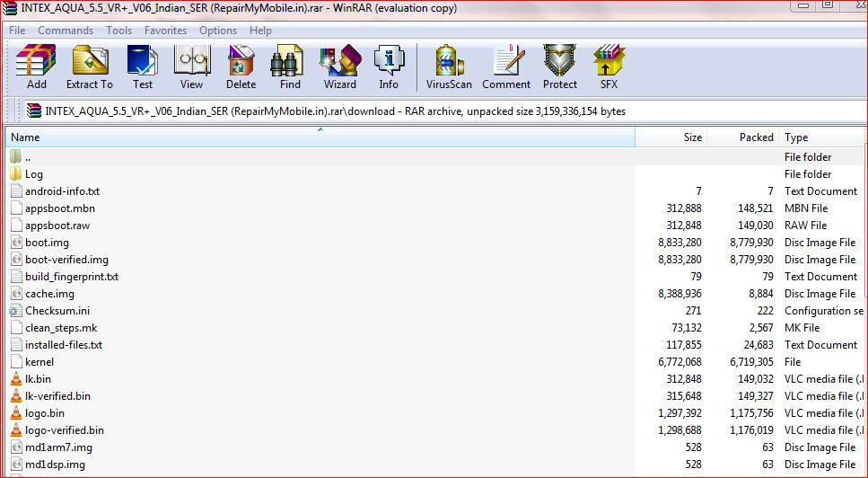
Task: Select the kernel file name
Action: [x=39, y=362]
